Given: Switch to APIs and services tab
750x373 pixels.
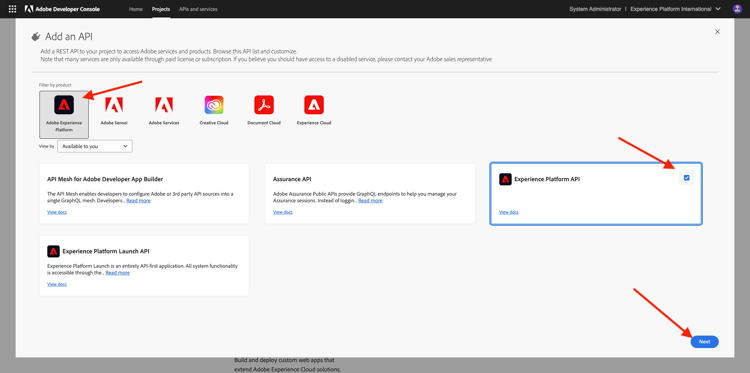Looking at the screenshot, I should 198,9.
